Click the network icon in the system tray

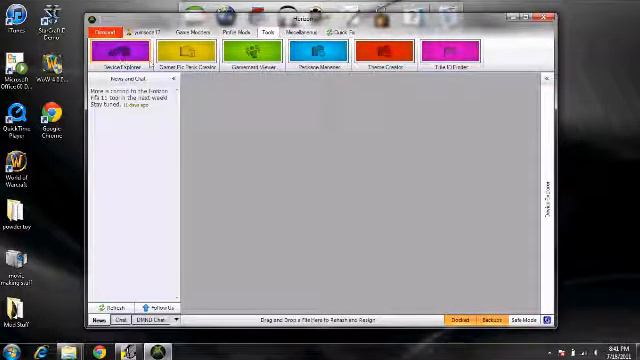point(584,353)
